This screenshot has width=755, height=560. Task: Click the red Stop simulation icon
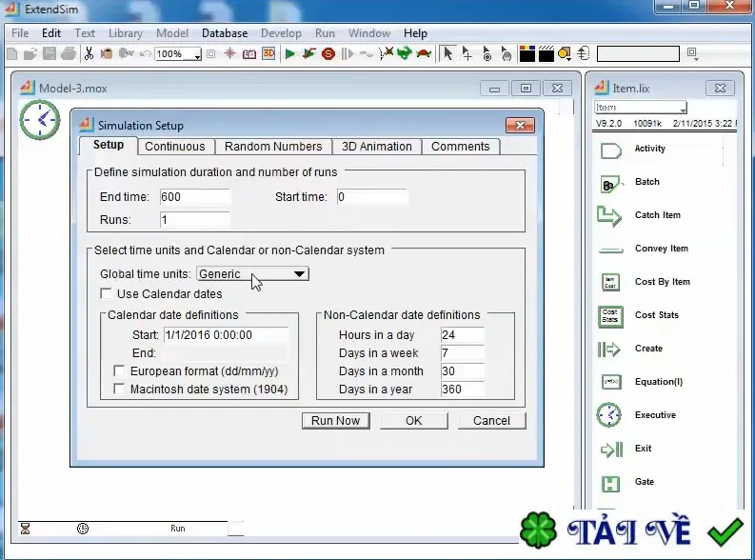click(328, 54)
